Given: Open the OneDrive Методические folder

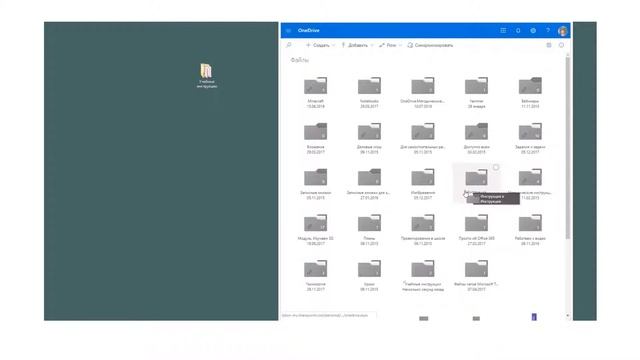Looking at the screenshot, I should click(423, 86).
